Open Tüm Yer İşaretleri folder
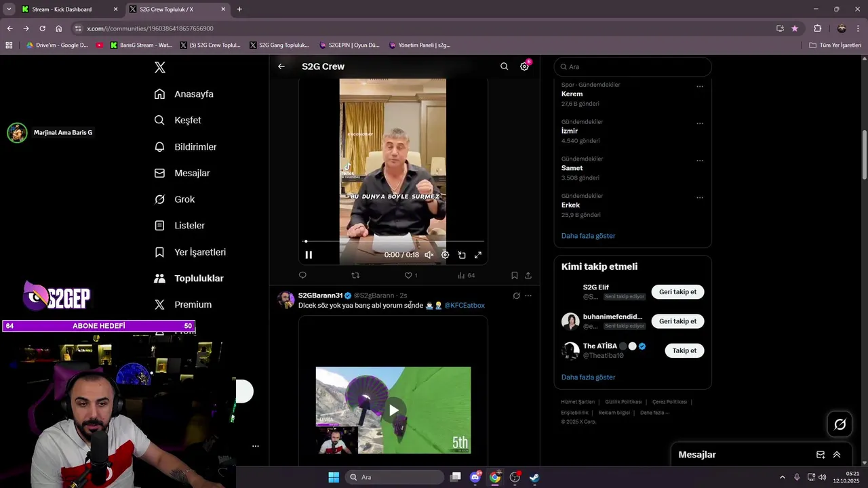868x488 pixels. point(835,45)
